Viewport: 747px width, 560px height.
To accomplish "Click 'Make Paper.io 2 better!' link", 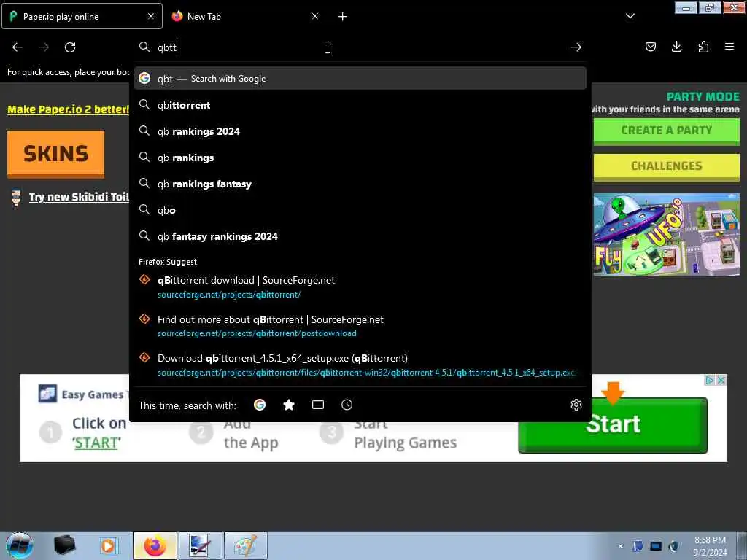I will pos(68,109).
